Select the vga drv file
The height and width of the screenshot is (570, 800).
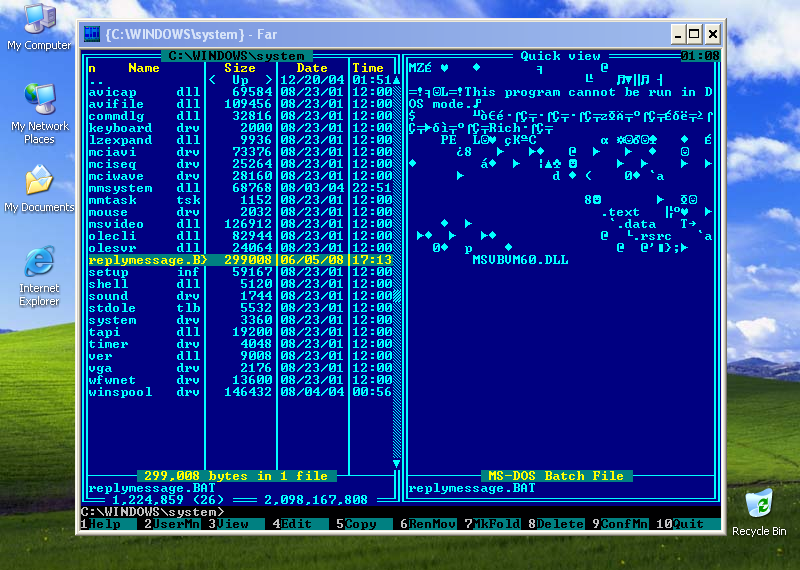tap(240, 368)
